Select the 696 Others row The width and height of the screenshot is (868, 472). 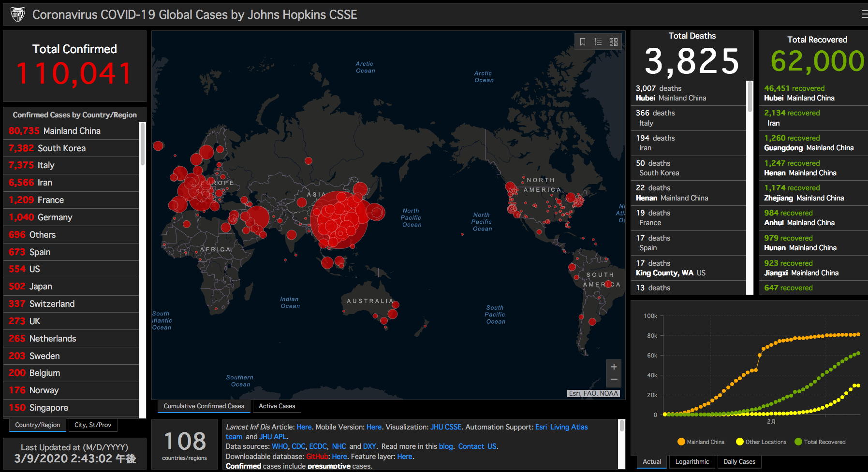pos(71,235)
